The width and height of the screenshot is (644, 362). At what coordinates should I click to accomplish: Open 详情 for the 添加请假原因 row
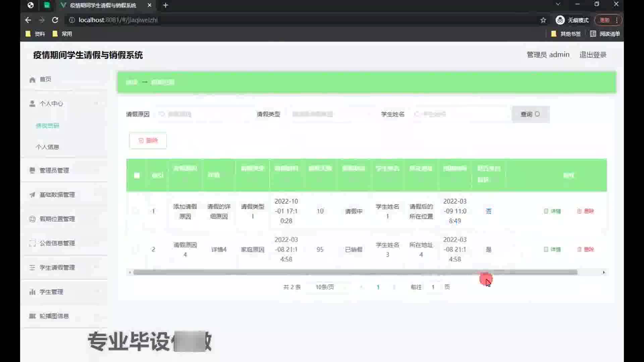tap(552, 211)
